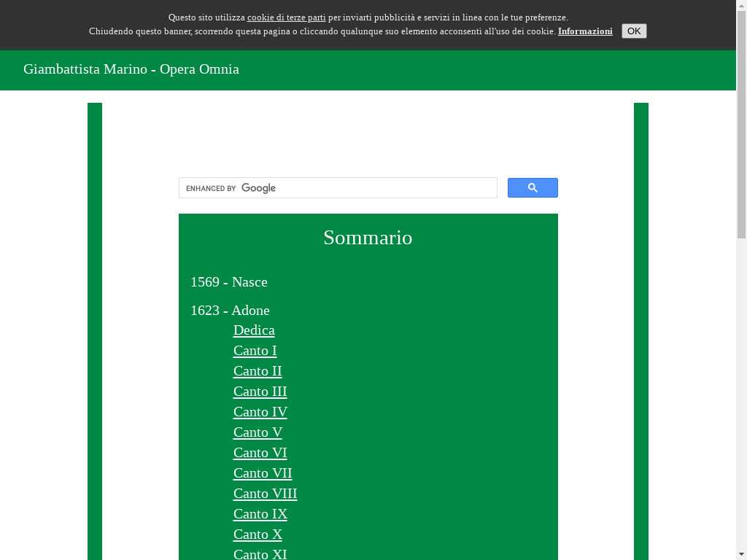
Task: Click the Giambattista Marino - Opera Omnia title
Action: pyautogui.click(x=131, y=69)
